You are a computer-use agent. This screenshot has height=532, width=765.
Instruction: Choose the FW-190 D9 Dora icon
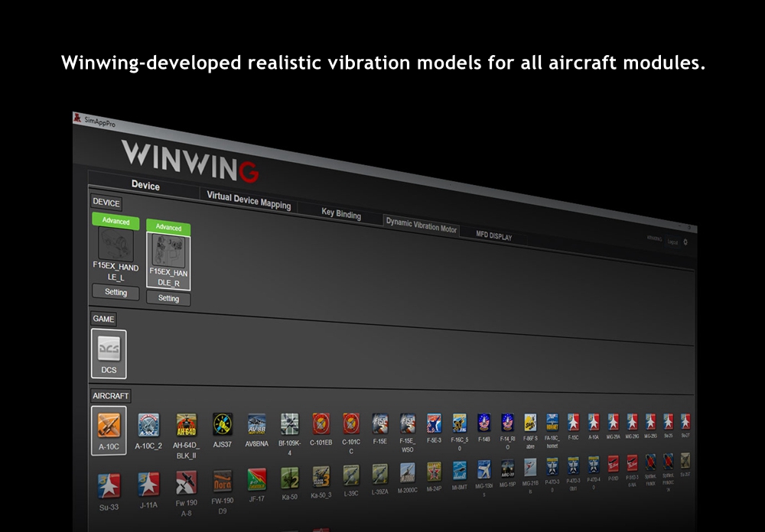click(222, 481)
